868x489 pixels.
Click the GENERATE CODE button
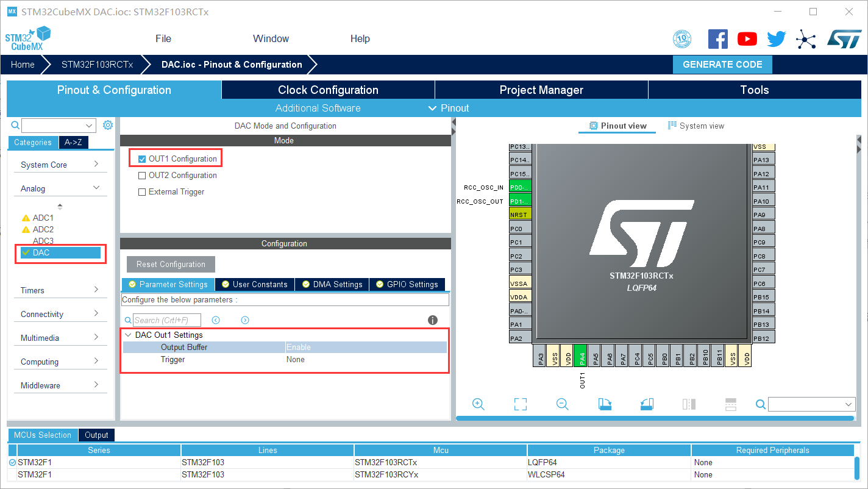pos(722,65)
